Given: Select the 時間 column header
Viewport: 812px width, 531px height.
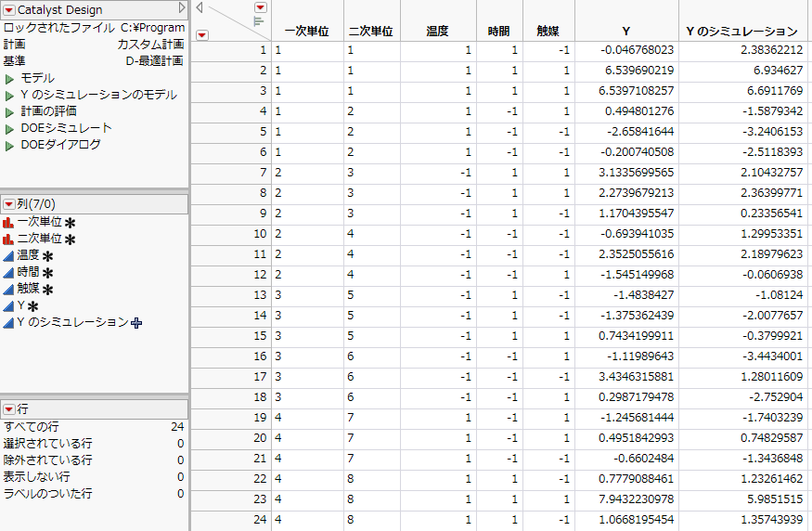Looking at the screenshot, I should coord(498,31).
